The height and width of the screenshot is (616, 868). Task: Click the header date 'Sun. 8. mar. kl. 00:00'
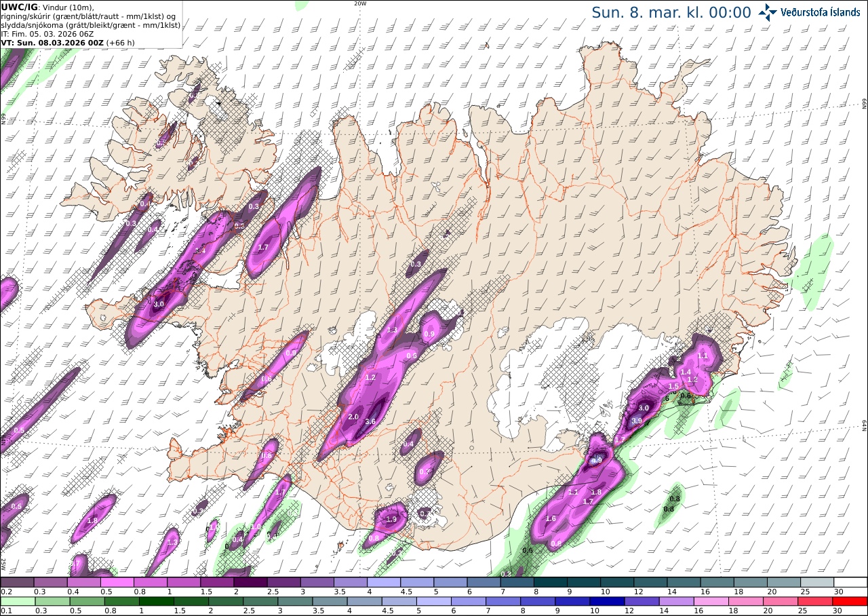(x=671, y=13)
